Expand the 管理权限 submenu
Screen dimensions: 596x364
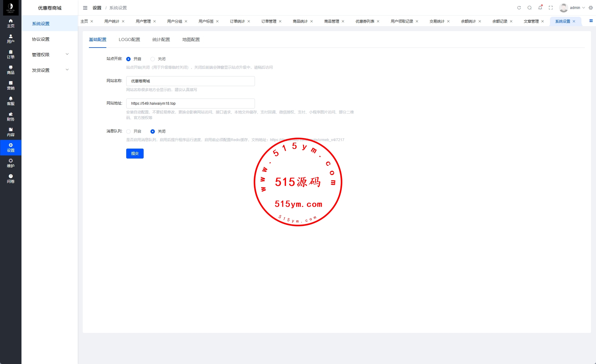coord(50,55)
